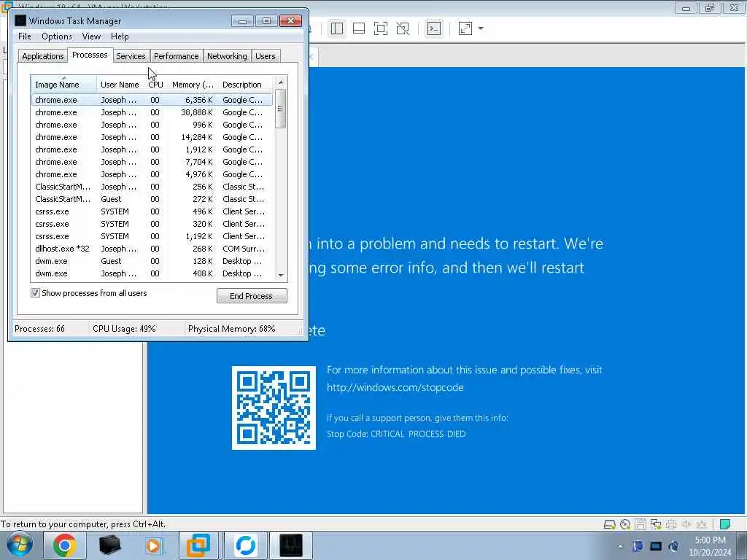Open the File menu in Task Manager

pyautogui.click(x=25, y=36)
